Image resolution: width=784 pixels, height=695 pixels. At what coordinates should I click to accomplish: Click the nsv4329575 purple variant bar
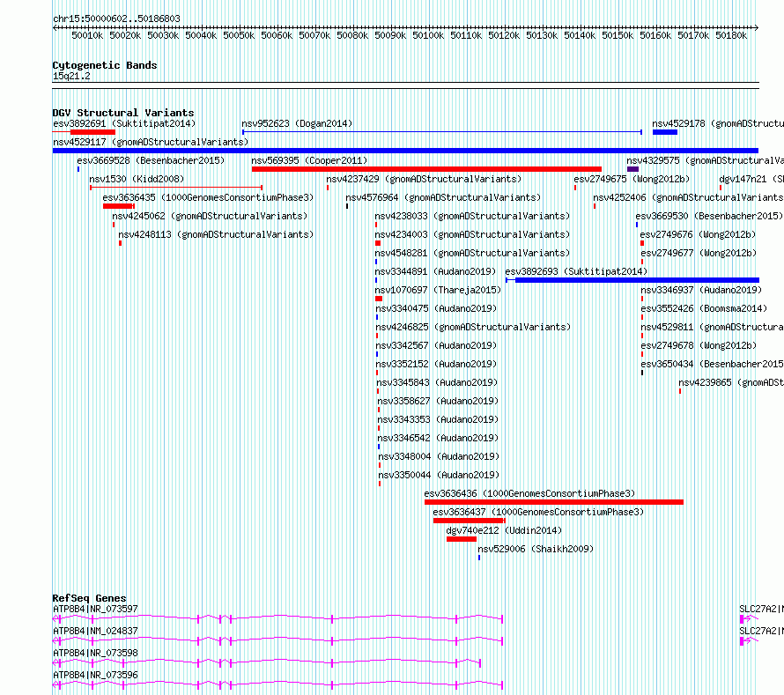point(632,169)
